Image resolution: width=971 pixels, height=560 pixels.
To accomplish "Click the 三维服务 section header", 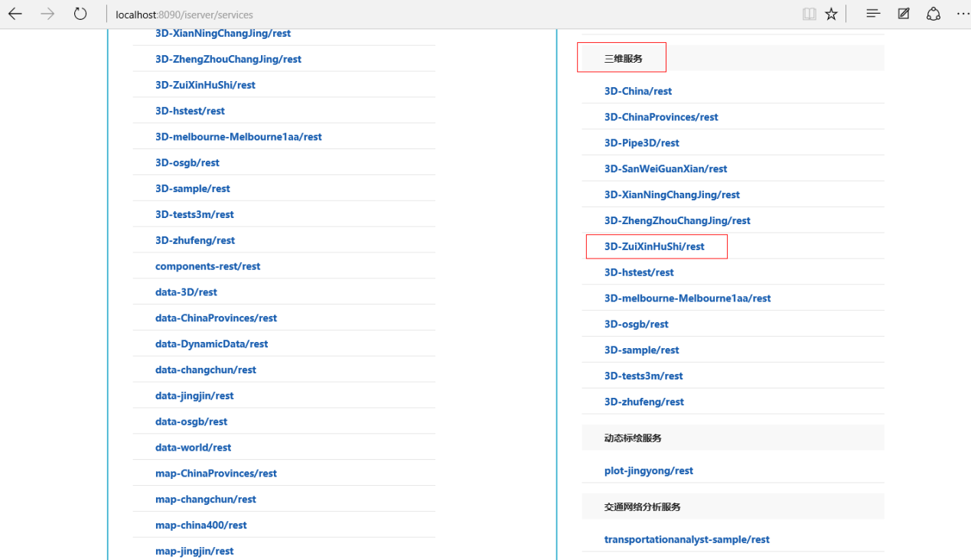I will pyautogui.click(x=623, y=58).
